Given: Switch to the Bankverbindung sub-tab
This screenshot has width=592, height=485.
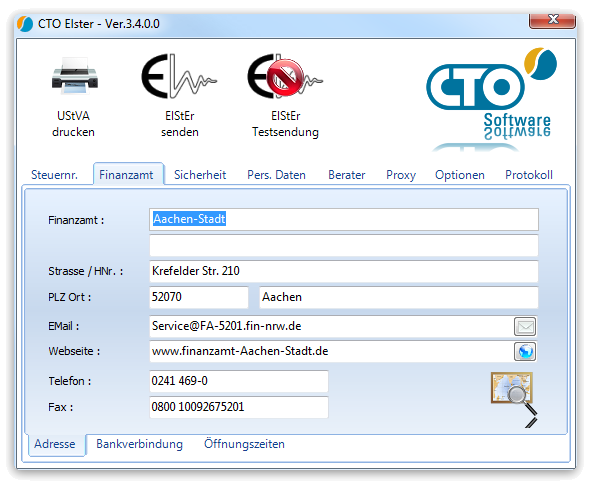Looking at the screenshot, I should (139, 444).
